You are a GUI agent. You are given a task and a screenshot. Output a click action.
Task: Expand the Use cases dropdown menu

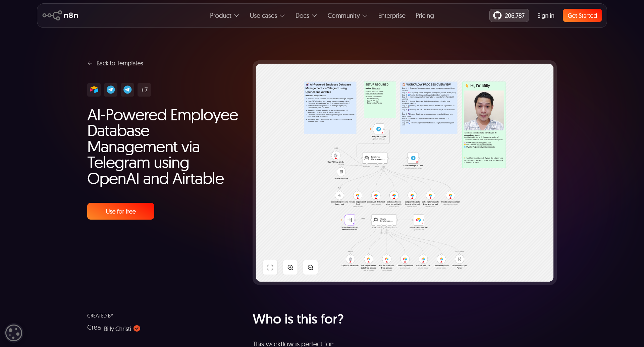coord(267,15)
